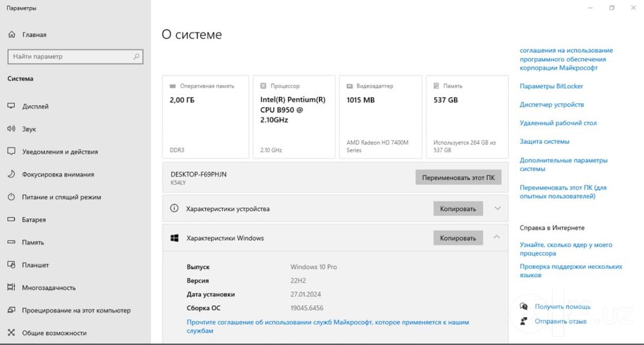The image size is (644, 345).
Task: Click the Звук speaker icon in the sidebar
Action: [x=12, y=129]
